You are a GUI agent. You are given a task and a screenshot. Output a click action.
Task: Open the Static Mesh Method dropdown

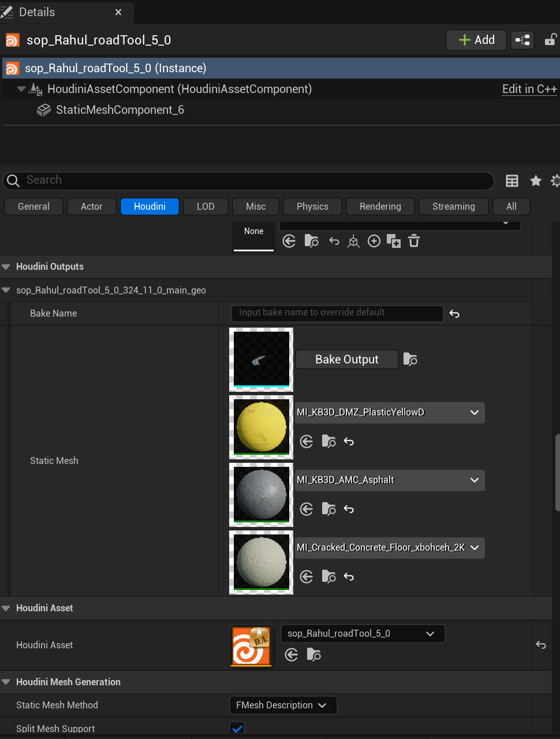pos(283,705)
